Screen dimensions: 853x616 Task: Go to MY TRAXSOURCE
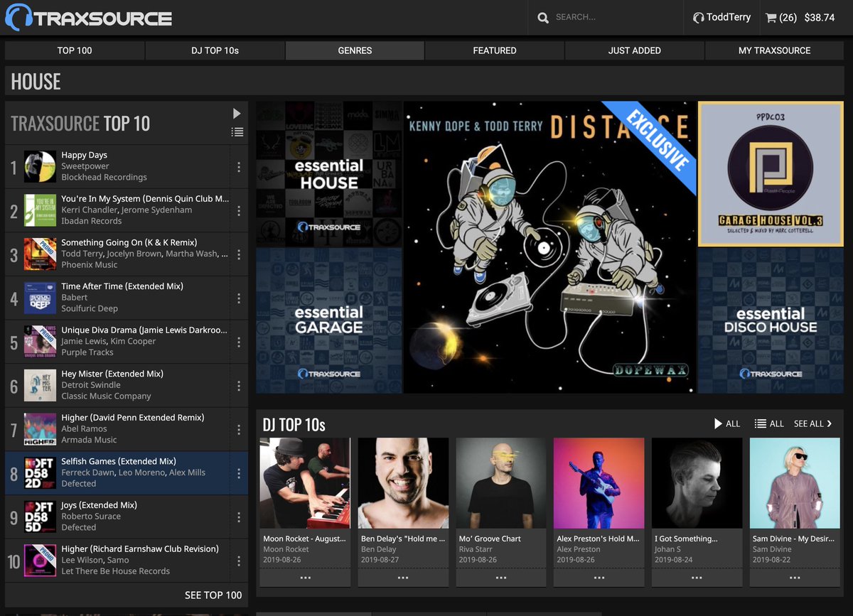pyautogui.click(x=773, y=50)
